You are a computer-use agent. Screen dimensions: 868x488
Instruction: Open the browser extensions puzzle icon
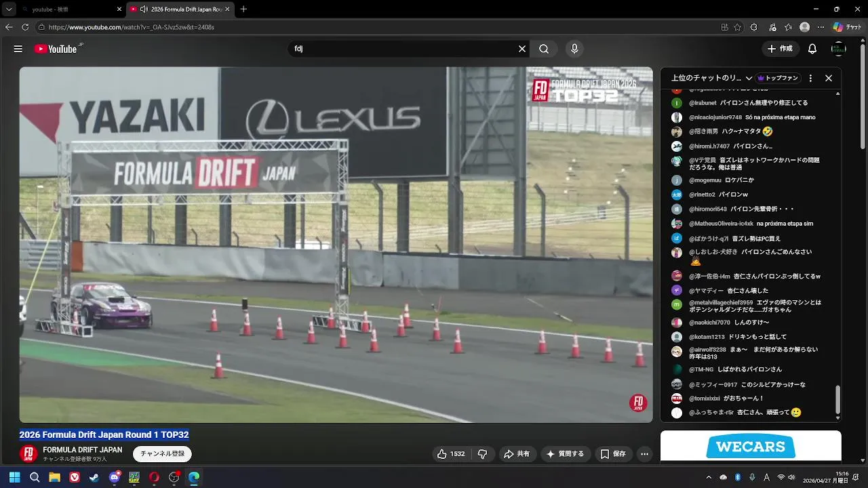pos(754,27)
